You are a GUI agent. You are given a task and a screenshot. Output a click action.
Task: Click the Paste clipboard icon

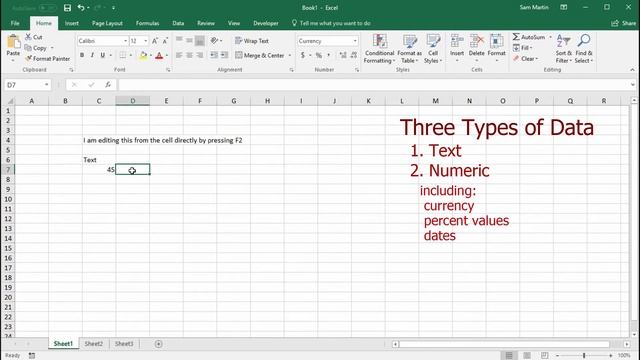pos(13,42)
